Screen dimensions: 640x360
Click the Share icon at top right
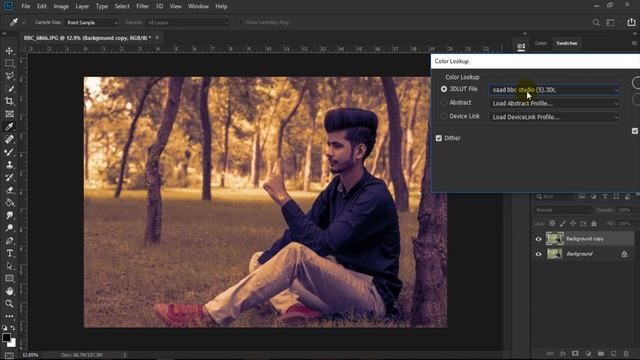click(x=631, y=22)
